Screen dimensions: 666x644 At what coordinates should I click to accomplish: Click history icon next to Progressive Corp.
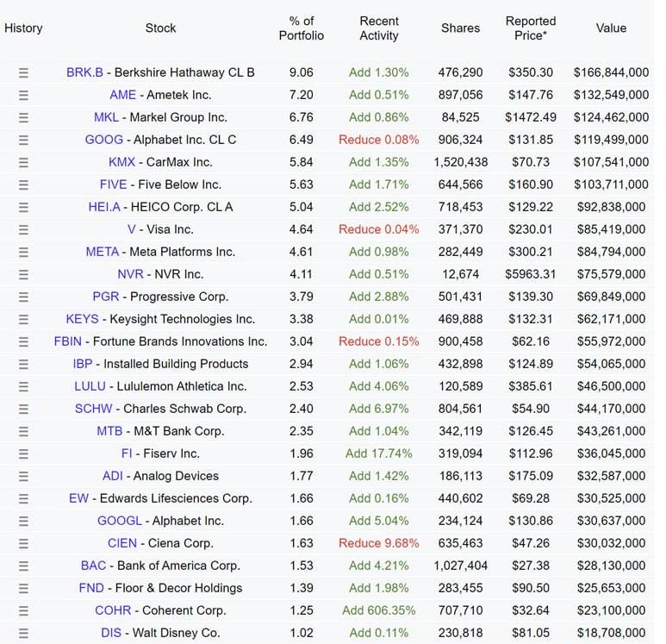23,297
